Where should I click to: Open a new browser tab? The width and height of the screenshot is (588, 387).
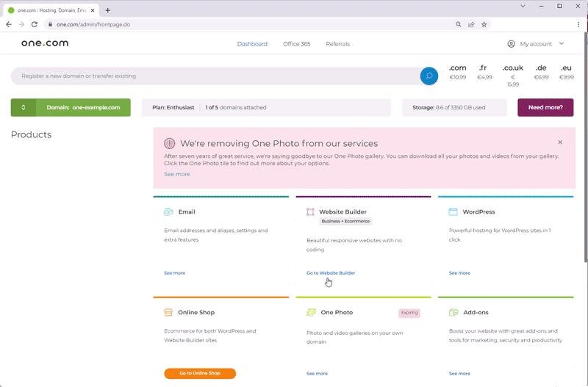click(x=107, y=10)
